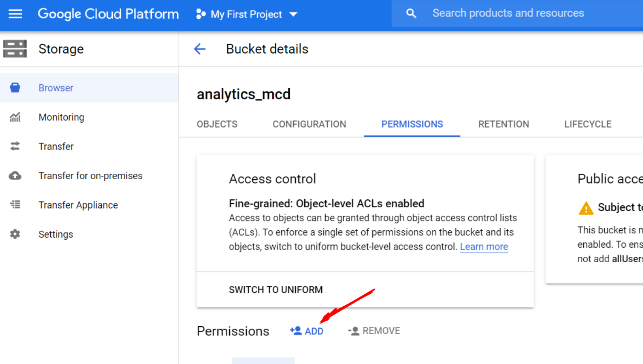This screenshot has height=364, width=643.
Task: Click the add-person icon beside ADD
Action: coord(296,331)
